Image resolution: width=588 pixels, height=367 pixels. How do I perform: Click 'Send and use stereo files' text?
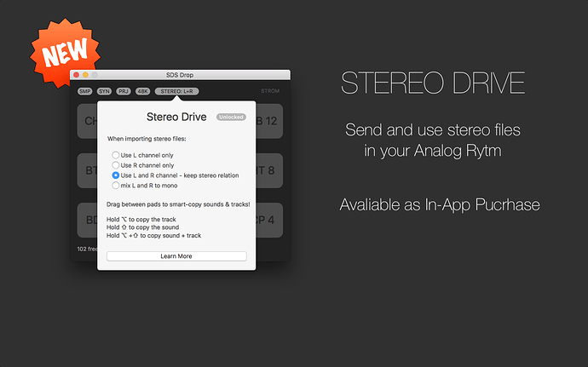pyautogui.click(x=433, y=130)
